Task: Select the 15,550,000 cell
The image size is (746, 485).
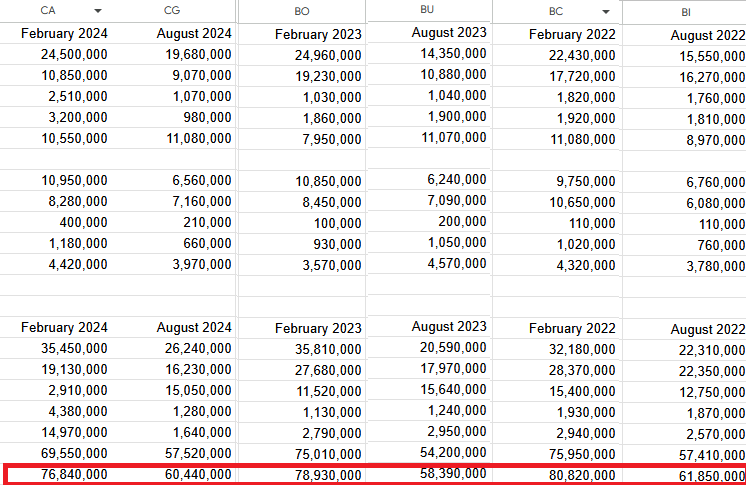Action: tap(712, 57)
